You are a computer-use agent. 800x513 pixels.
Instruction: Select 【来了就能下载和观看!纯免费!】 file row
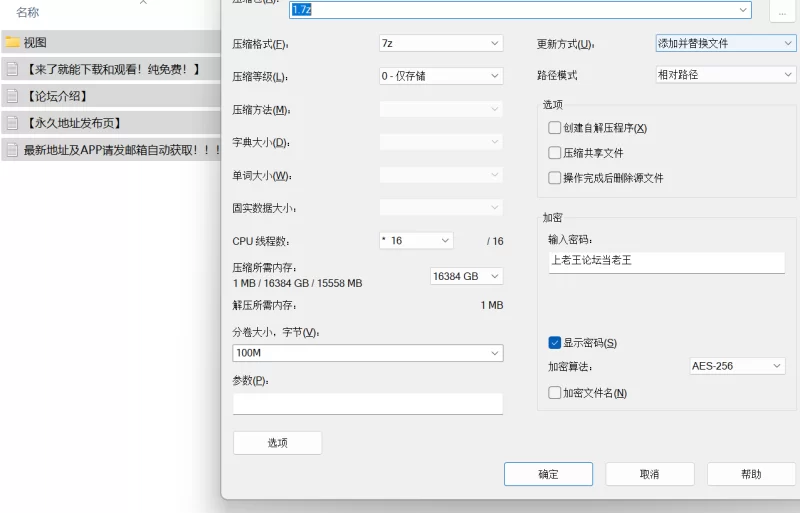pos(111,69)
